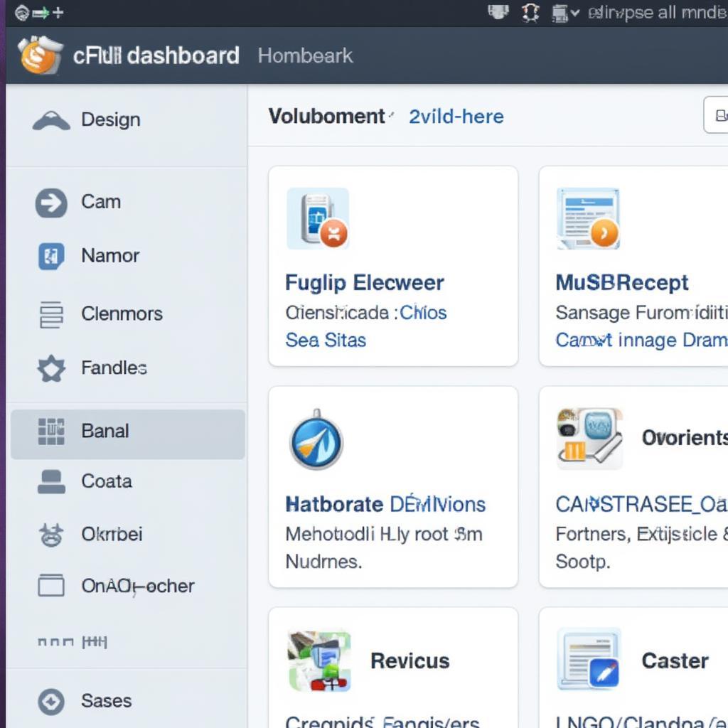Click the Banal grid icon
The width and height of the screenshot is (728, 728).
coord(51,432)
